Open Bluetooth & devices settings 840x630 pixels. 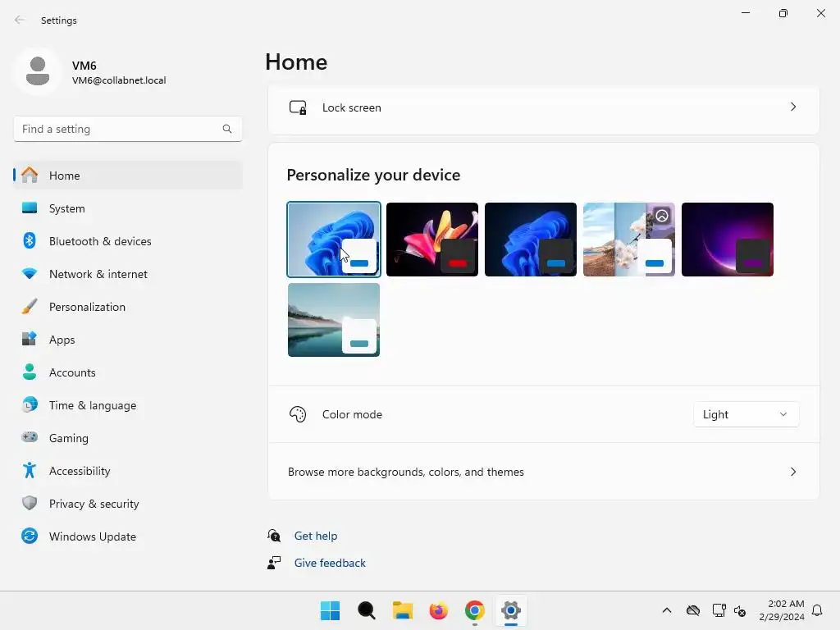click(x=128, y=241)
